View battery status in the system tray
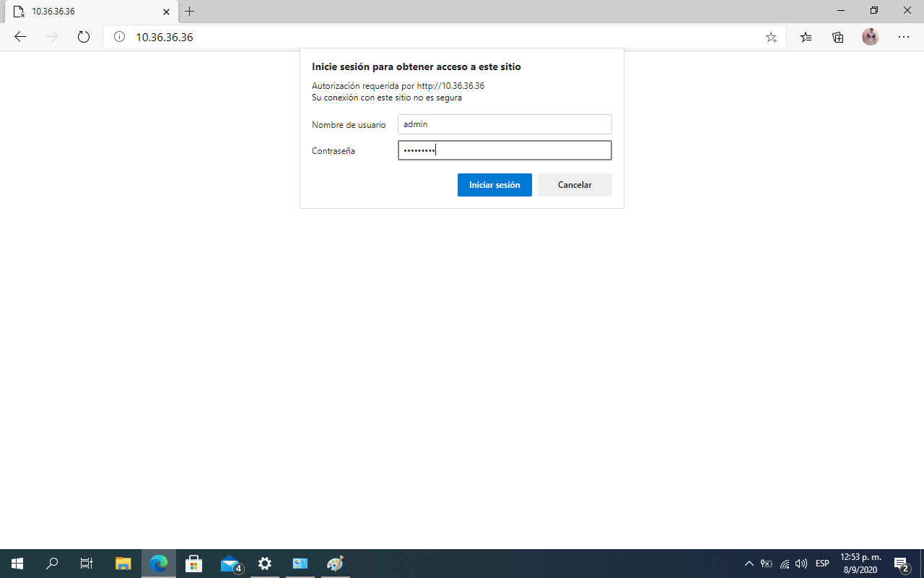924x578 pixels. 766,564
